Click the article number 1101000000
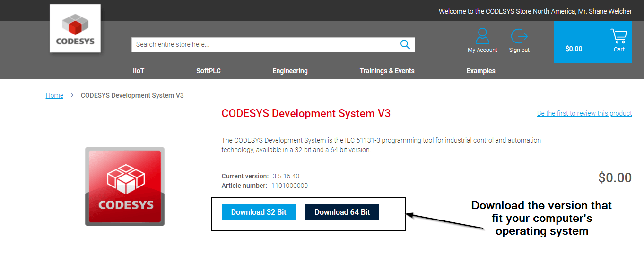 click(x=289, y=186)
